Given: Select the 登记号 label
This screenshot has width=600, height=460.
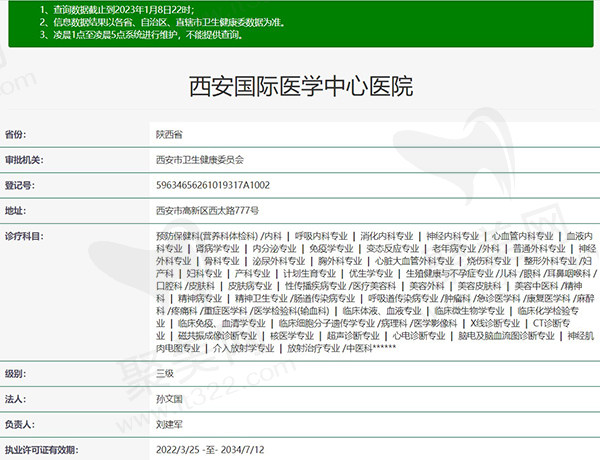Looking at the screenshot, I should pos(20,185).
